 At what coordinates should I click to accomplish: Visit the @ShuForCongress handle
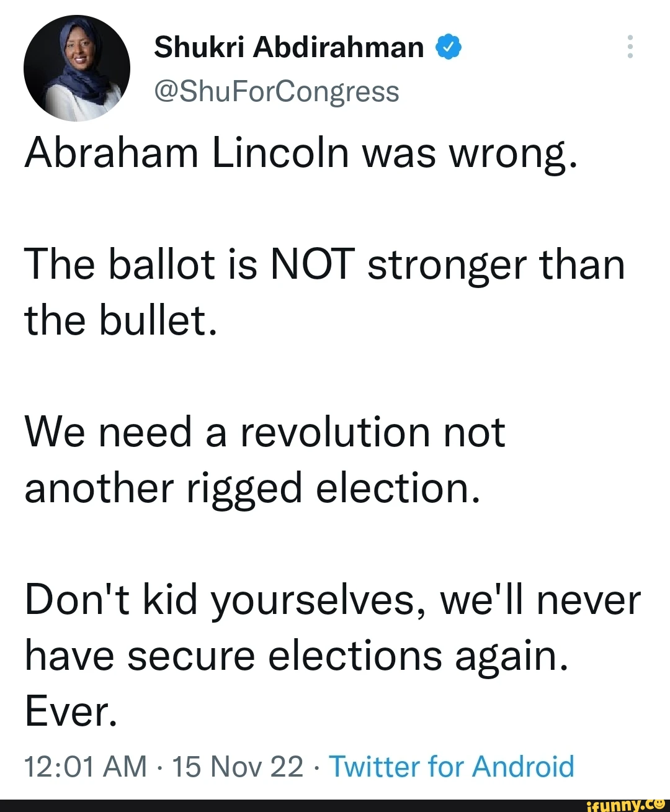coord(277,92)
